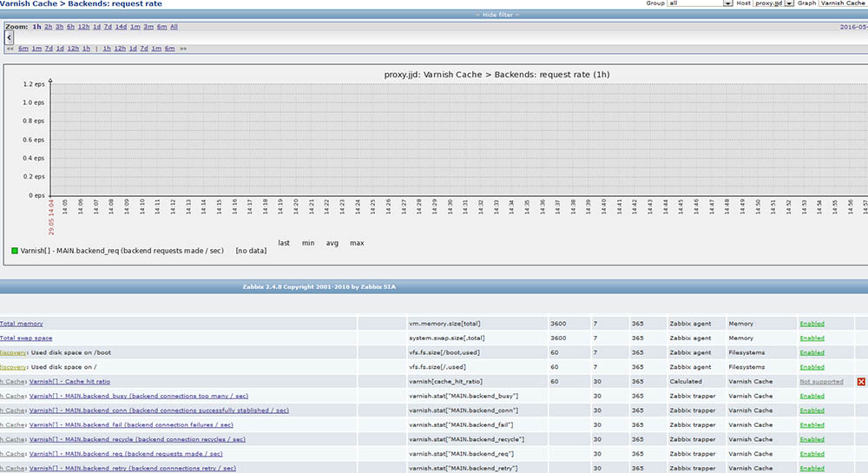868x473 pixels.
Task: Toggle Enabled status for Total memory item
Action: (812, 324)
